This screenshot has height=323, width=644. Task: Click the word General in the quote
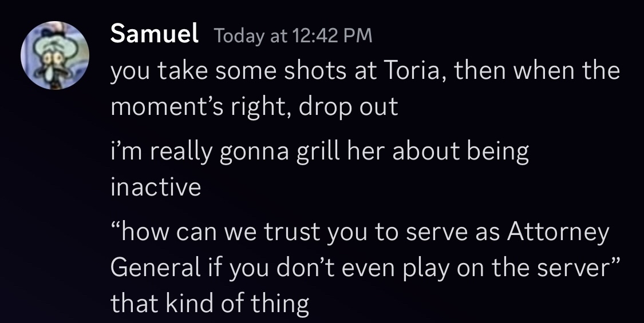pyautogui.click(x=155, y=268)
